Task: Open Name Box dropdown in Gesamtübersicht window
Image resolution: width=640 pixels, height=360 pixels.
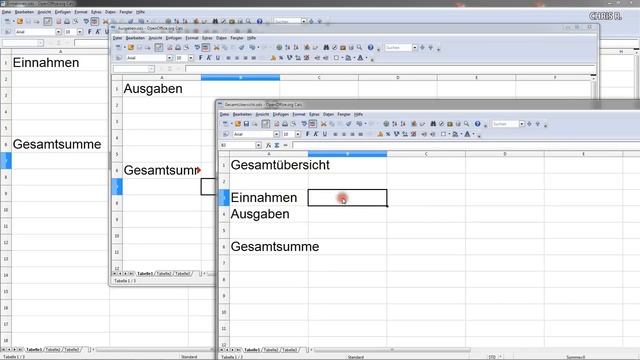Action: [x=258, y=145]
